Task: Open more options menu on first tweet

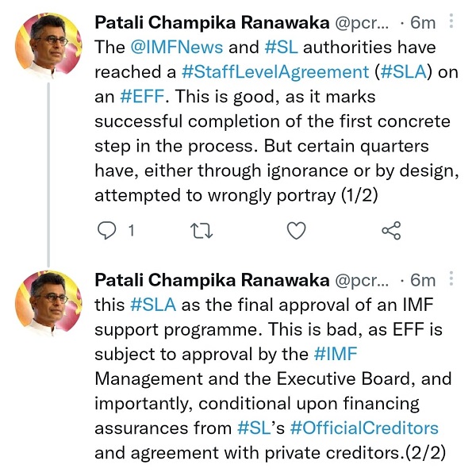Action: (x=451, y=21)
